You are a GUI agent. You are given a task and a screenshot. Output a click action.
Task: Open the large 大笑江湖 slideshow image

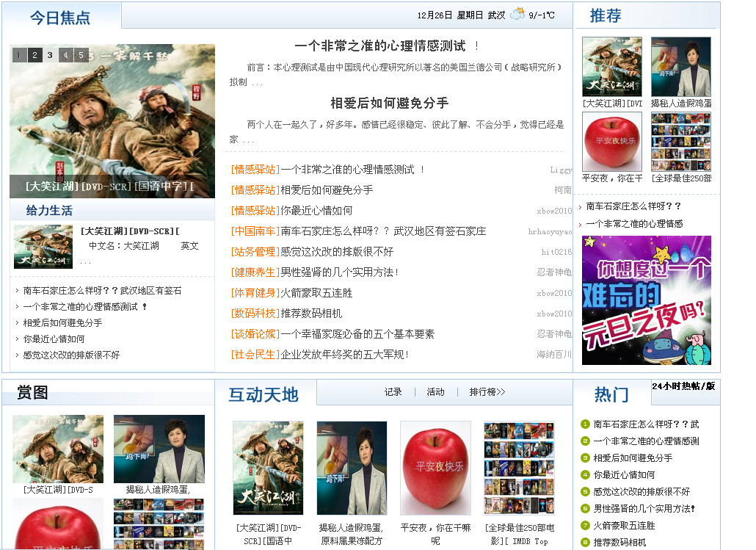[112, 121]
